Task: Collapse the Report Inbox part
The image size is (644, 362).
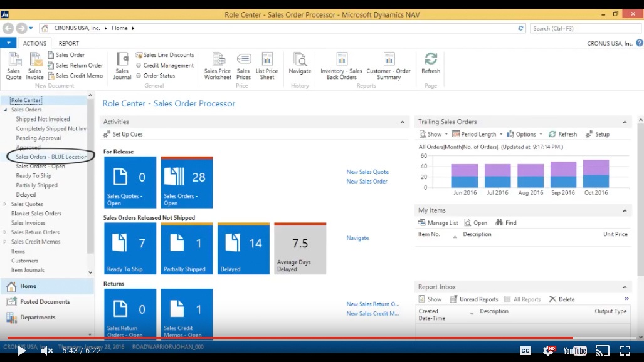Action: click(625, 287)
